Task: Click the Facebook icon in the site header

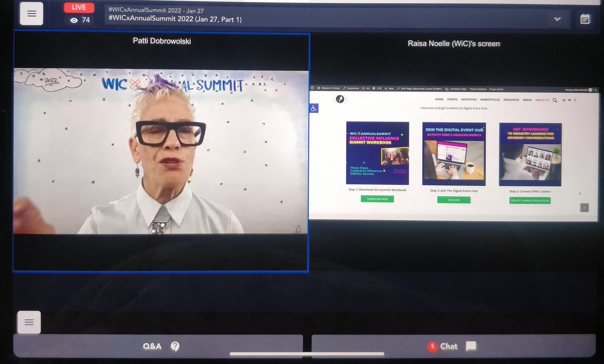Action: pyautogui.click(x=575, y=100)
